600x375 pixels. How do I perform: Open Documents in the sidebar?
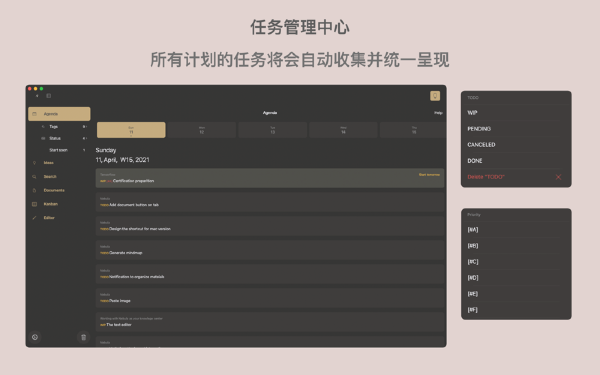click(x=54, y=191)
